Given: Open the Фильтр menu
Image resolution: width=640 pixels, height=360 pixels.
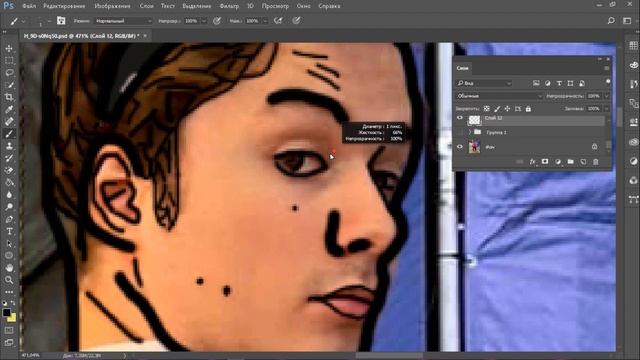Looking at the screenshot, I should point(229,6).
